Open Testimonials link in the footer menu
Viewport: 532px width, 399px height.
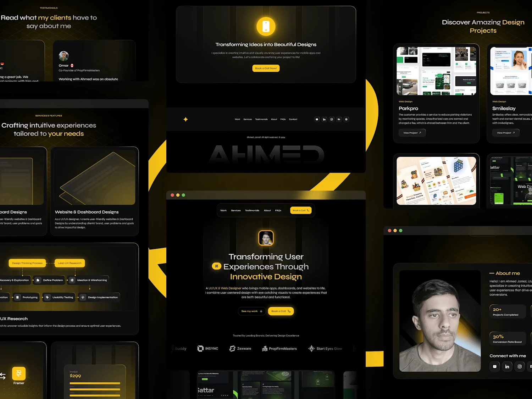point(261,119)
